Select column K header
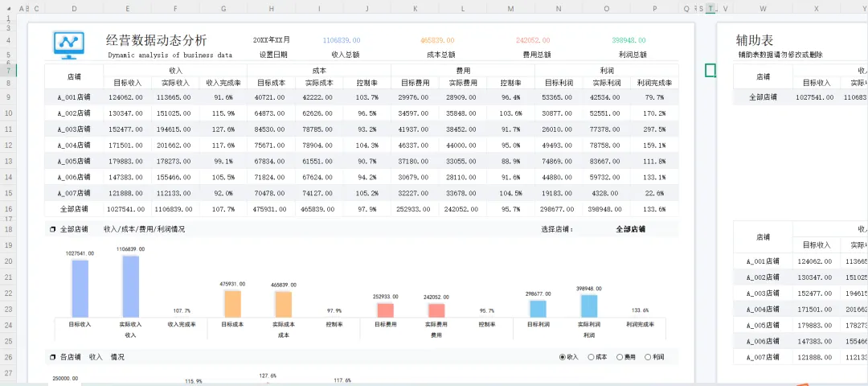This screenshot has height=386, width=868. (416, 8)
